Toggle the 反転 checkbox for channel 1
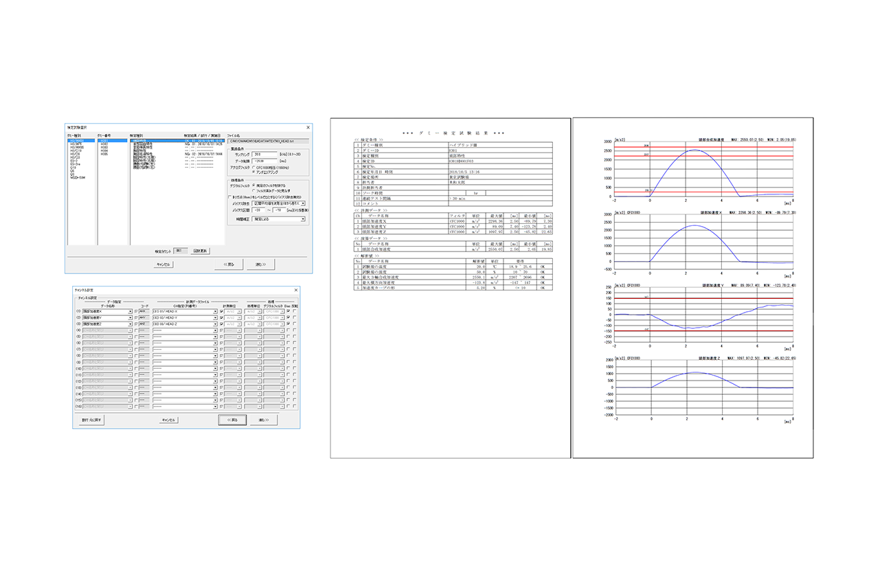 coord(295,311)
